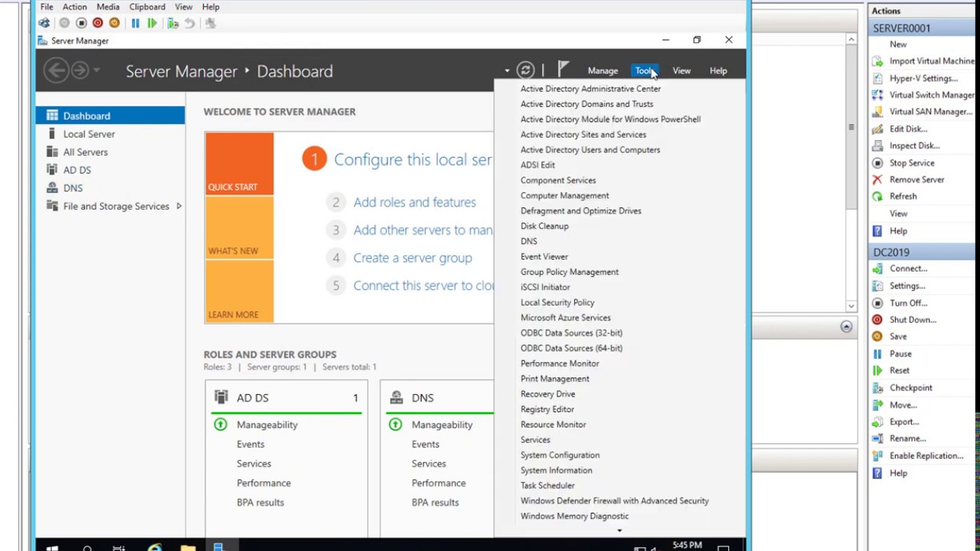The height and width of the screenshot is (551, 980).
Task: Open Internet Explorer from the taskbar
Action: [155, 546]
